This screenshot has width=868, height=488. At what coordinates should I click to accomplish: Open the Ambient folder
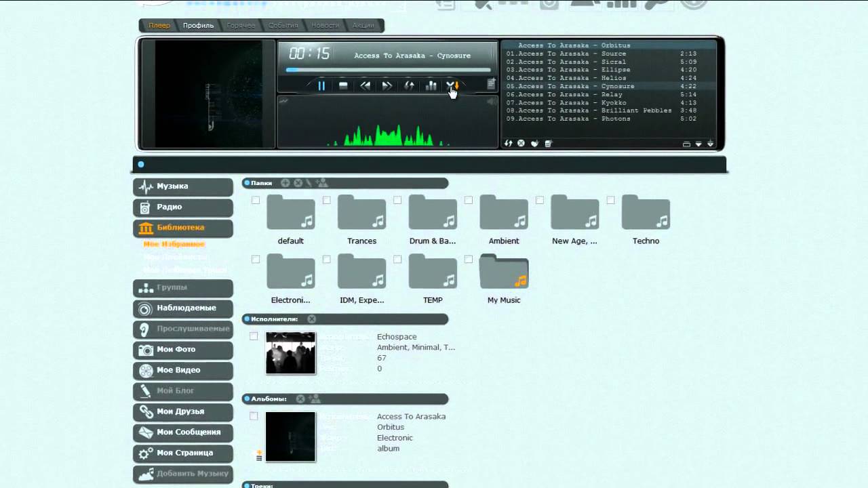tap(504, 213)
